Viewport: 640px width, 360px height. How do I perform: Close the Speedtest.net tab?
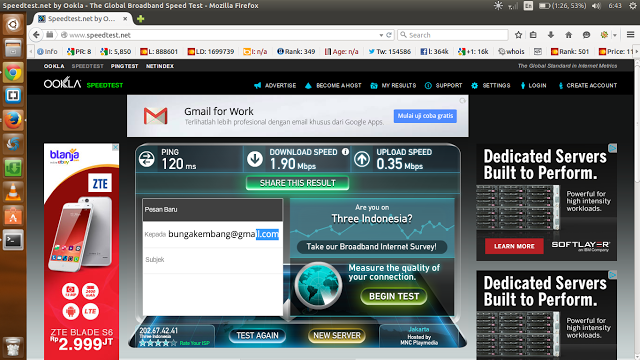[x=125, y=19]
